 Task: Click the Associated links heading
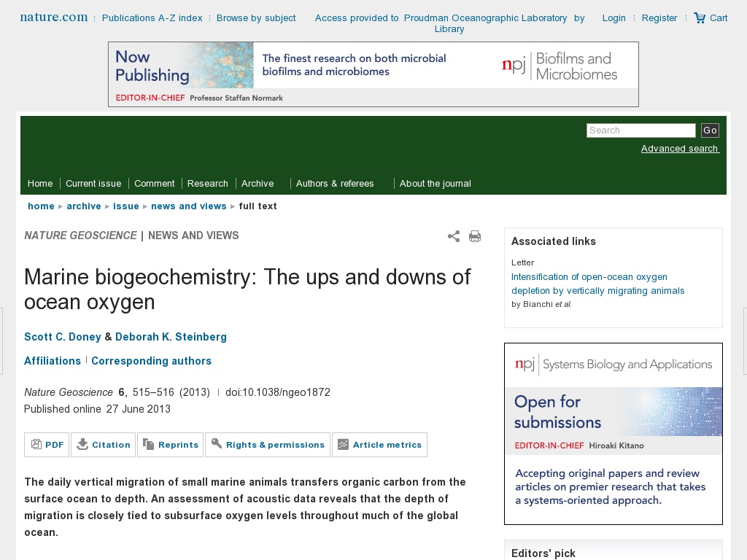point(554,241)
